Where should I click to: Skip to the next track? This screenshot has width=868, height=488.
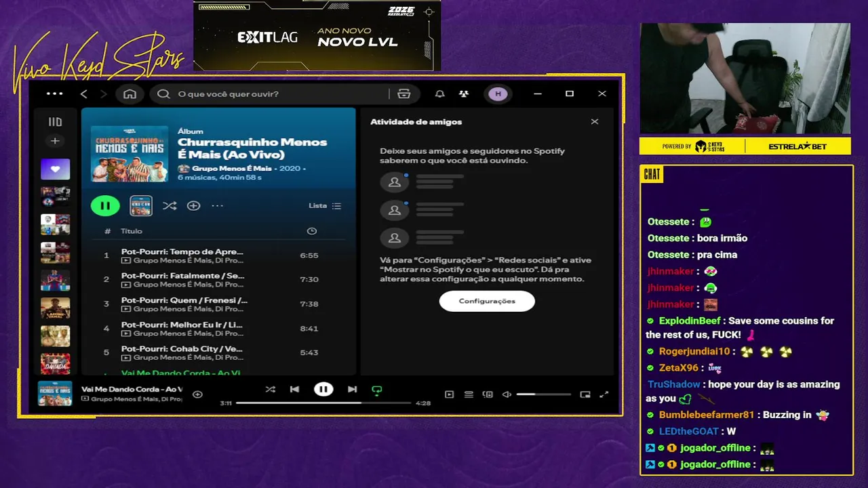tap(352, 389)
